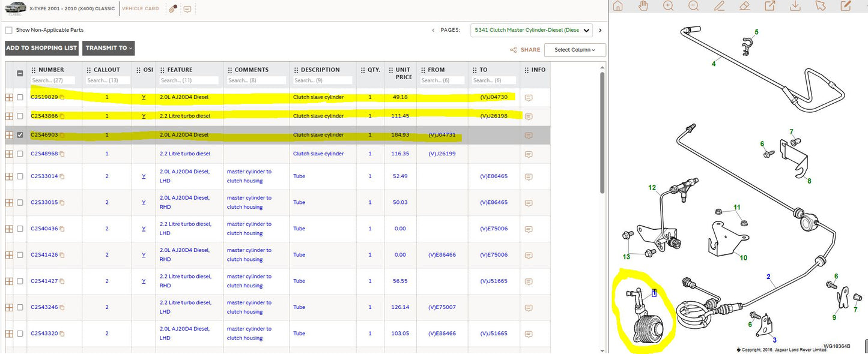Click the Share icon
The width and height of the screenshot is (868, 354).
pyautogui.click(x=514, y=50)
